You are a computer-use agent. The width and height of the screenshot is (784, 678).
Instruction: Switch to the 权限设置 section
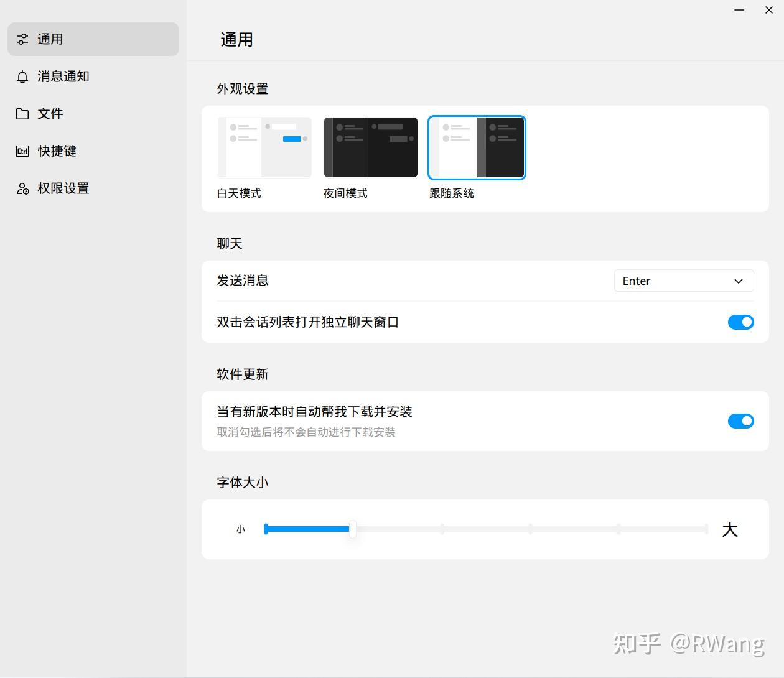63,188
